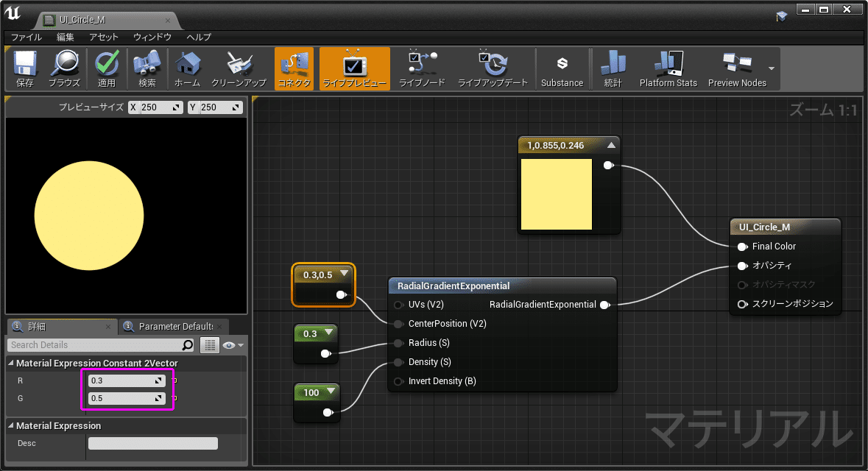Expand the 100 constant node arrow

pyautogui.click(x=331, y=392)
